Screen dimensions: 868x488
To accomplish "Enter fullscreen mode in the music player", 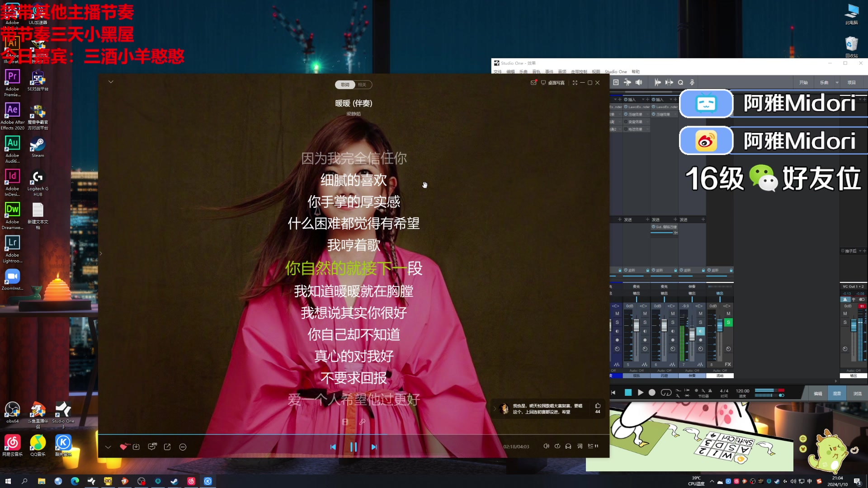I will (x=575, y=83).
